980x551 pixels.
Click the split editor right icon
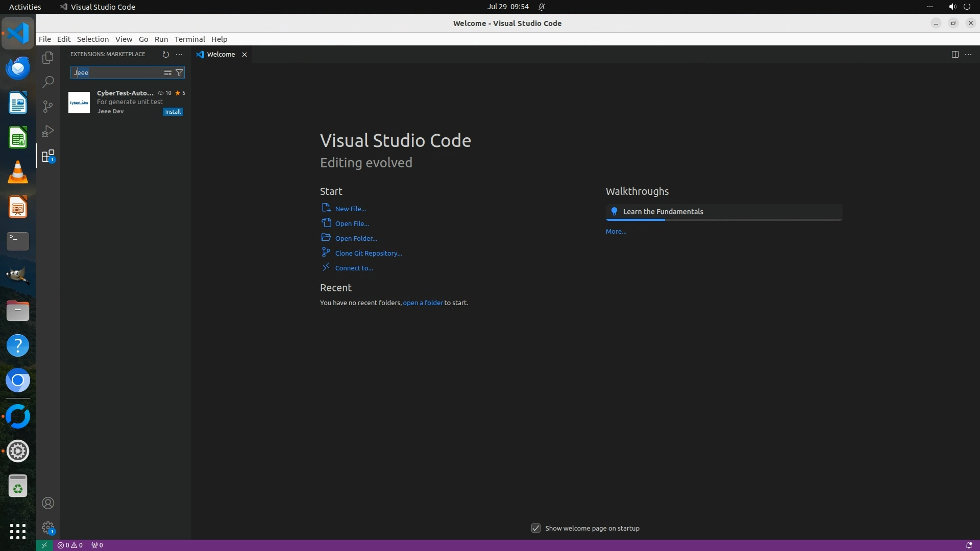click(955, 54)
